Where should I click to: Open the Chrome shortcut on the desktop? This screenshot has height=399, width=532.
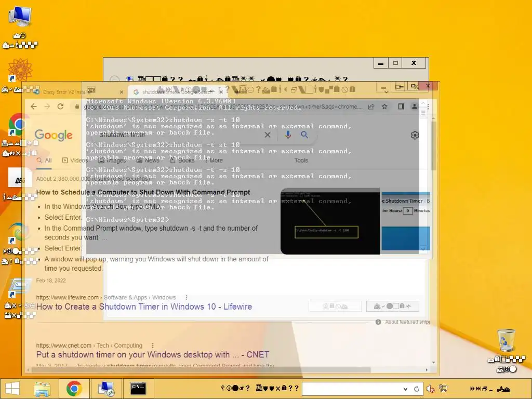tap(19, 125)
